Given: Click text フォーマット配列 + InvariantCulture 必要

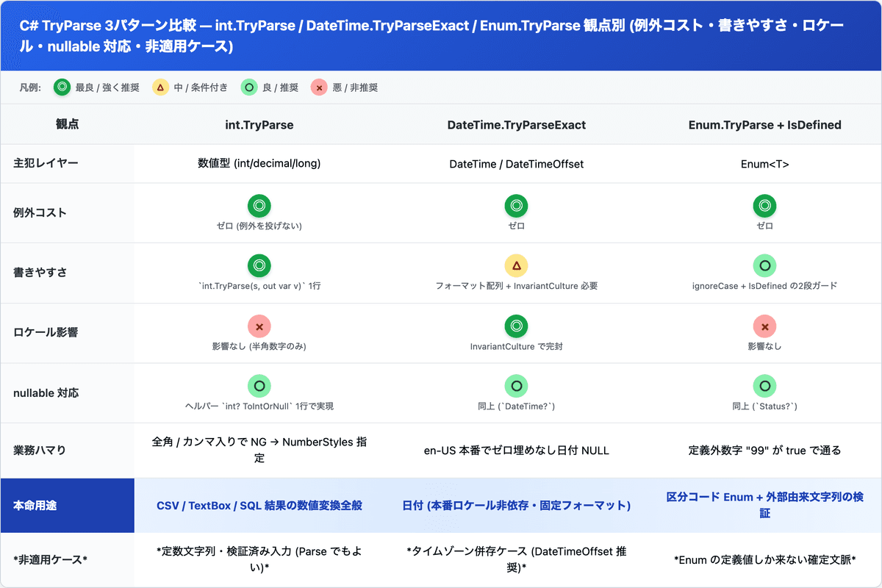Looking at the screenshot, I should (517, 286).
